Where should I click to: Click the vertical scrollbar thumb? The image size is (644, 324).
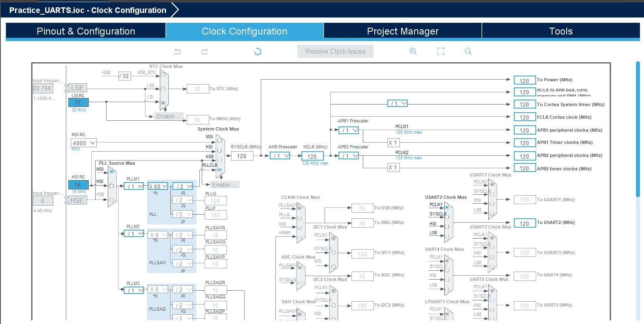tap(638, 129)
